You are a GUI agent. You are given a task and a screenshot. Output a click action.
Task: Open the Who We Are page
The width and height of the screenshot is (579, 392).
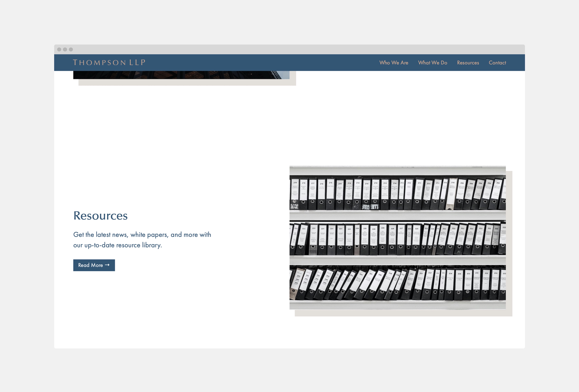click(x=394, y=63)
